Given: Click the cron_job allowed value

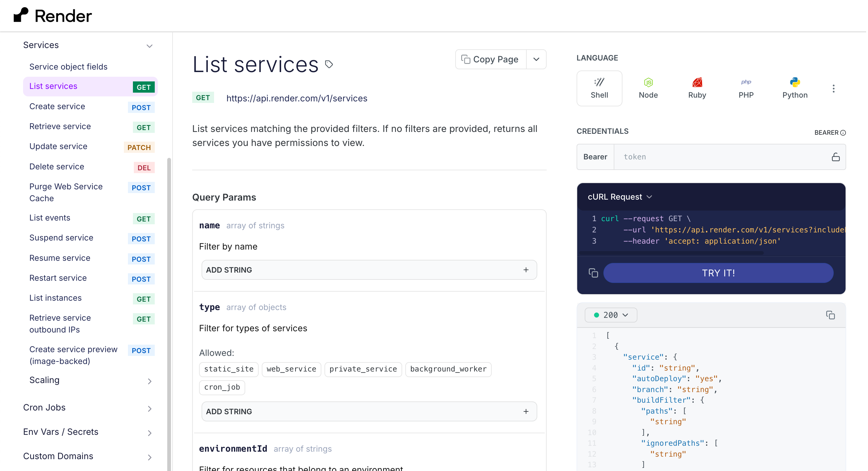Looking at the screenshot, I should click(x=222, y=387).
